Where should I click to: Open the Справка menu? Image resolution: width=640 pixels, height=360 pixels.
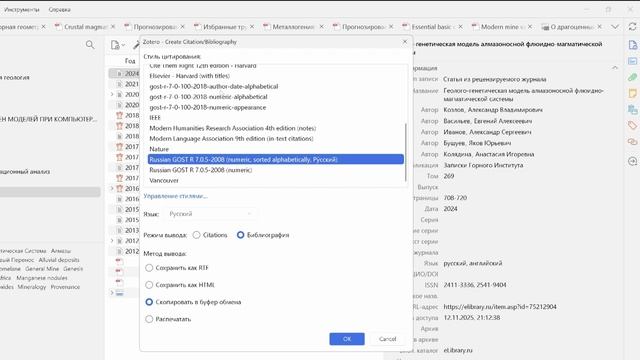60,9
